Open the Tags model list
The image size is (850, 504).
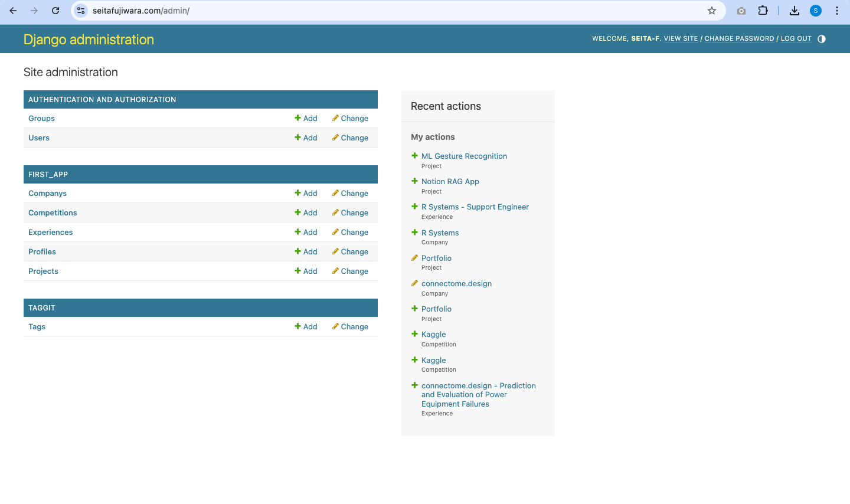click(37, 326)
